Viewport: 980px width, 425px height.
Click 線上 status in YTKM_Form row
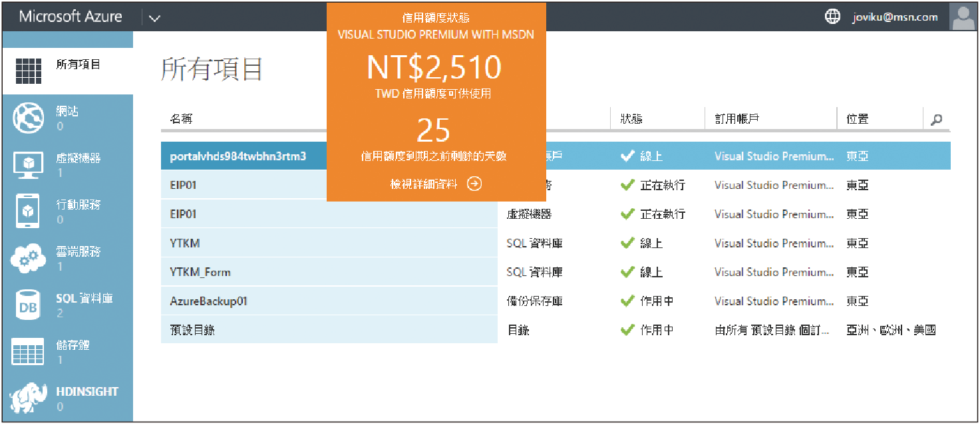click(x=651, y=272)
